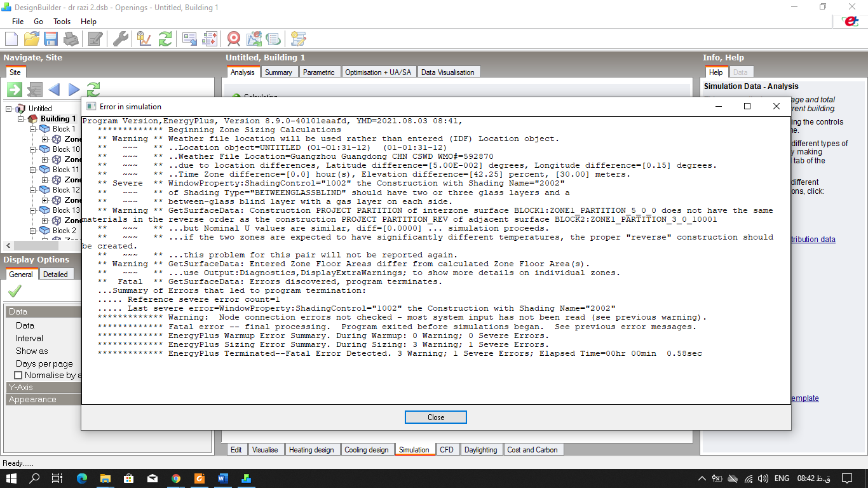Click the New file toolbar icon
Screen dimensions: 868x488
(x=11, y=39)
